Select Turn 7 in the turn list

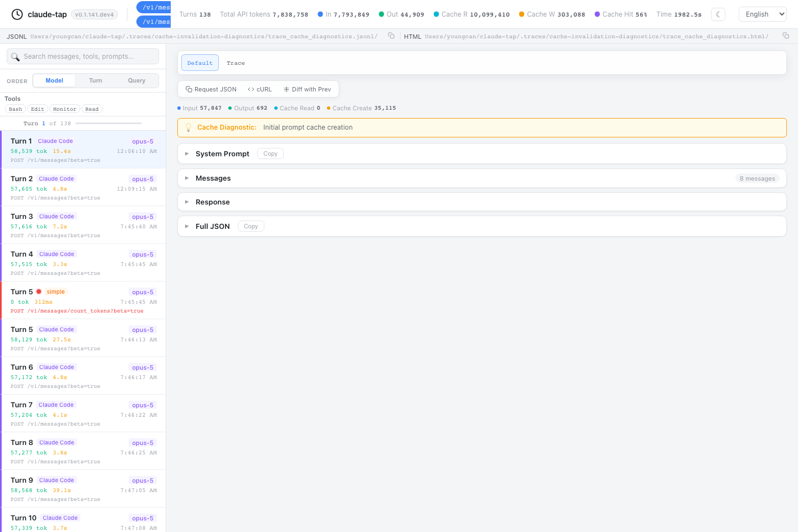click(x=83, y=413)
